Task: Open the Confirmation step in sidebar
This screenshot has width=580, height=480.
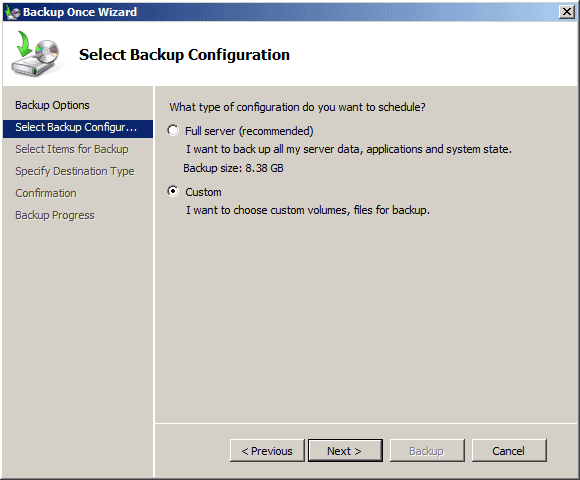Action: (x=46, y=193)
